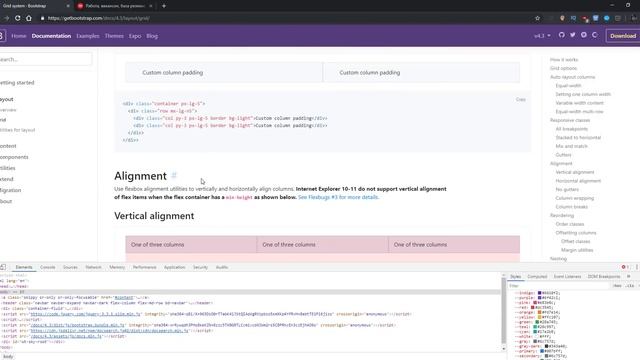
Task: Open the Network tab in DevTools
Action: [93, 267]
